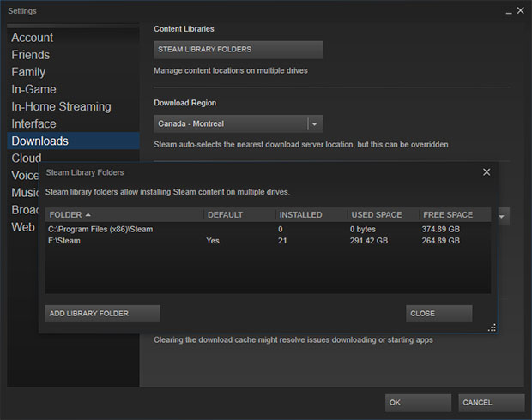Expand the partially hidden dropdown behind dialog
The image size is (532, 420).
[504, 216]
